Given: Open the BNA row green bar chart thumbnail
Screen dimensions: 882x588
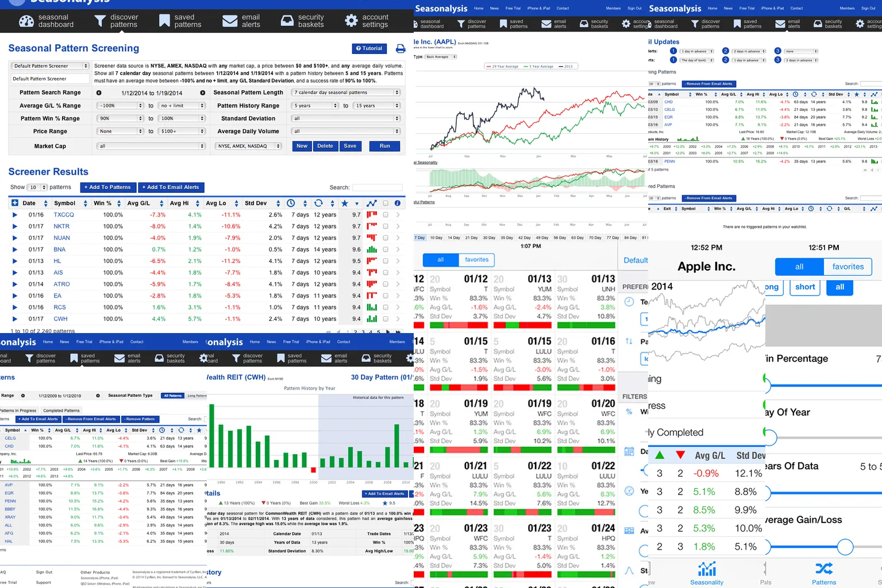Looking at the screenshot, I should [372, 249].
